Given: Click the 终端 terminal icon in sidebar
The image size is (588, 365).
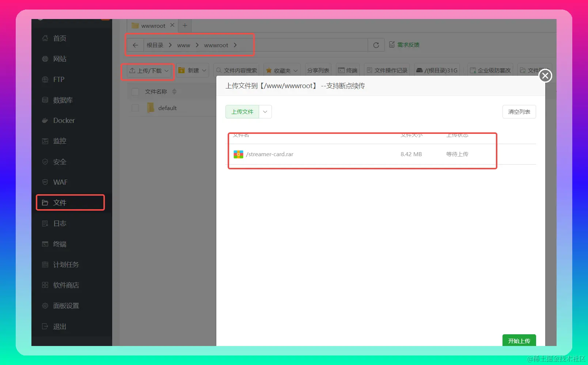Looking at the screenshot, I should [45, 244].
